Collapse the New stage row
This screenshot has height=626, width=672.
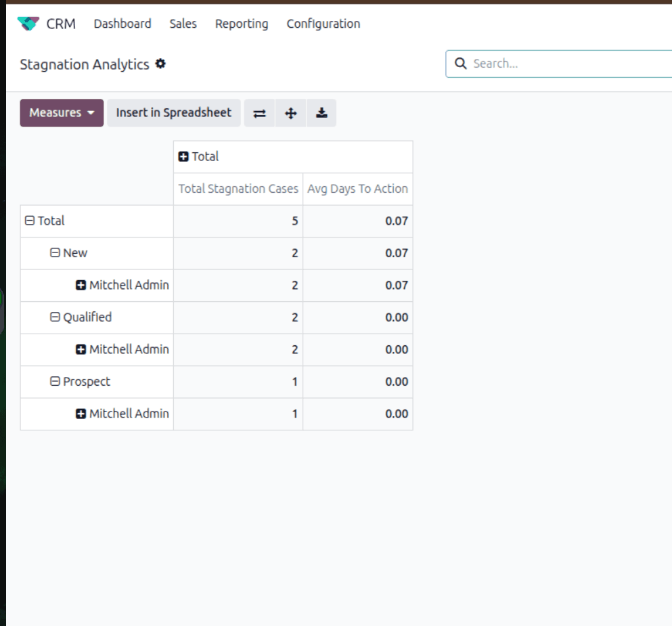click(x=55, y=253)
